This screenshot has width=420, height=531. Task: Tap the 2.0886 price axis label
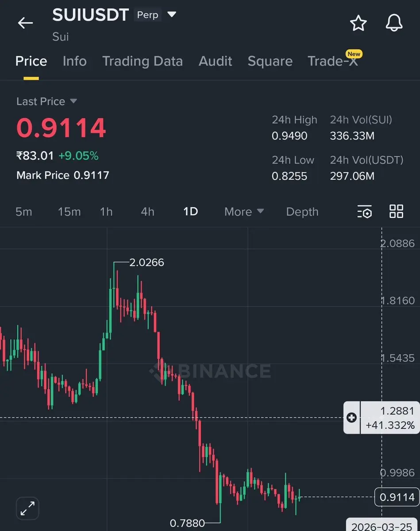pos(398,244)
